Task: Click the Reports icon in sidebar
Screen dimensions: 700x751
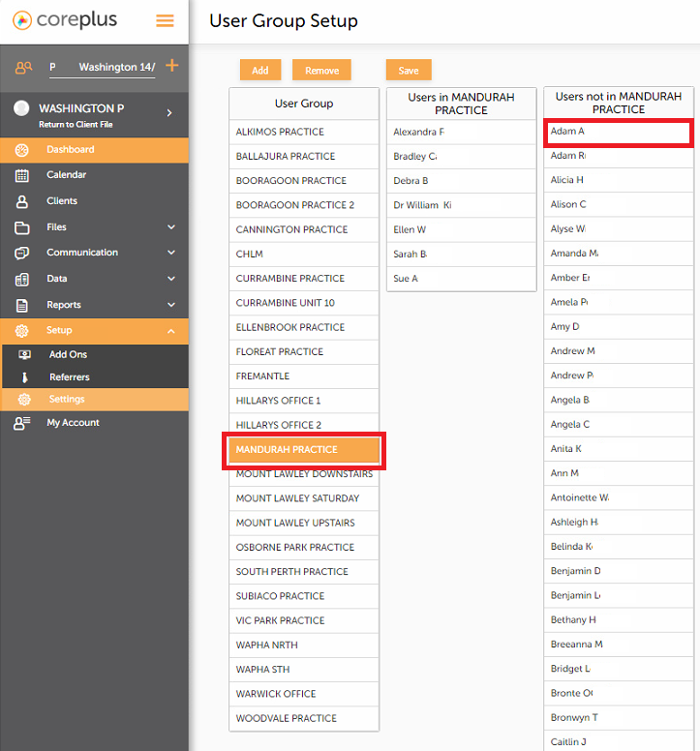Action: [x=23, y=305]
